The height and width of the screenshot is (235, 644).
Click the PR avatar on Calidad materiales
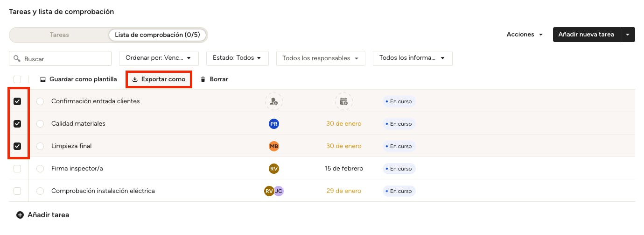[274, 124]
